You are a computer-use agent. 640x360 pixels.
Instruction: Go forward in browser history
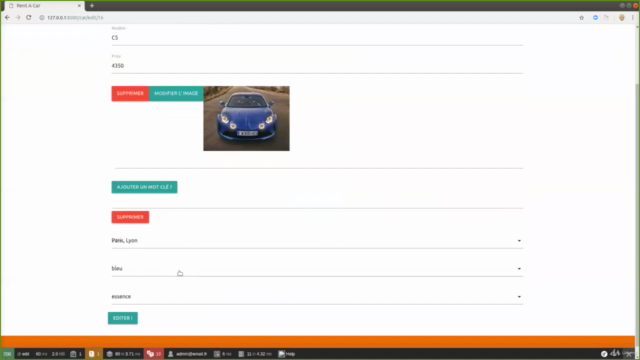click(x=18, y=18)
